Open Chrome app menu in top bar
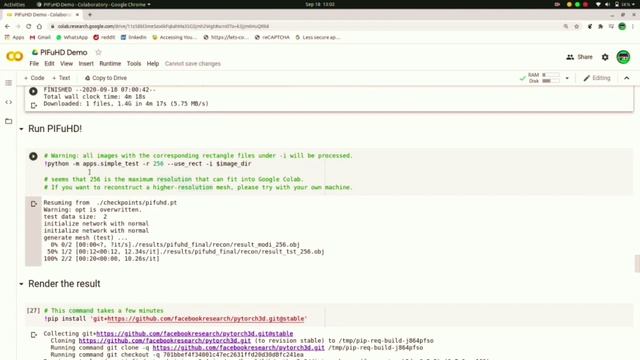The image size is (640, 360). pyautogui.click(x=93, y=4)
